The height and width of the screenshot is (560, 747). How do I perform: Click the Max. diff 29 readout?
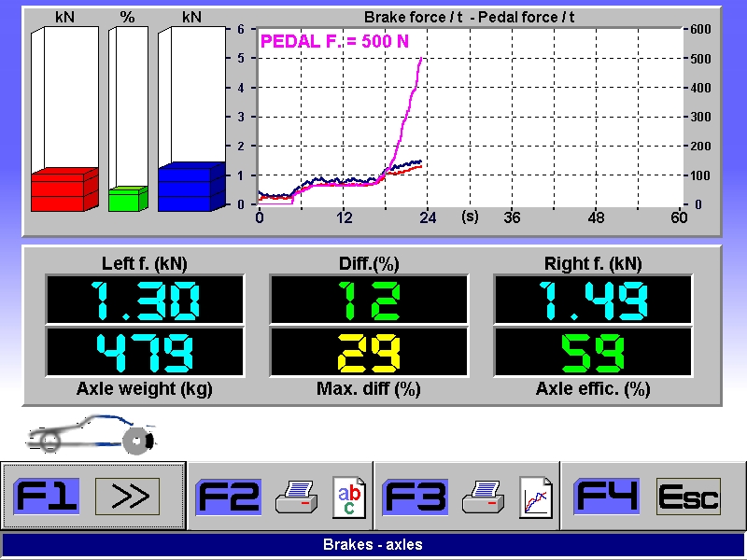pos(368,352)
